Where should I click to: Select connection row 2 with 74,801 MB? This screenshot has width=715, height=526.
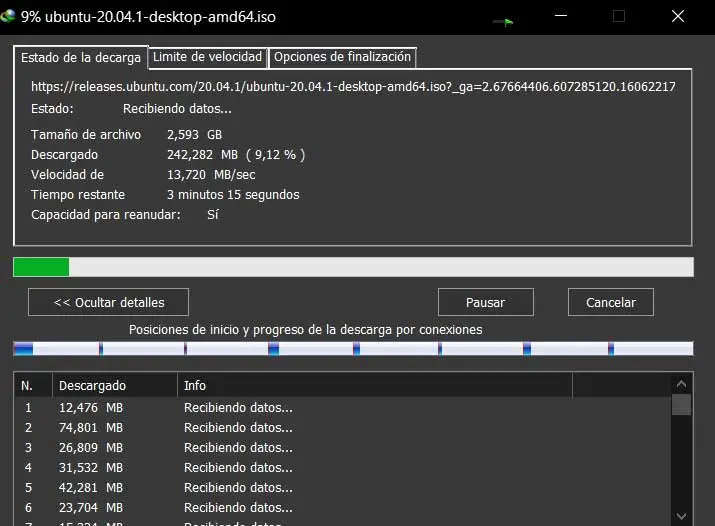tap(342, 428)
